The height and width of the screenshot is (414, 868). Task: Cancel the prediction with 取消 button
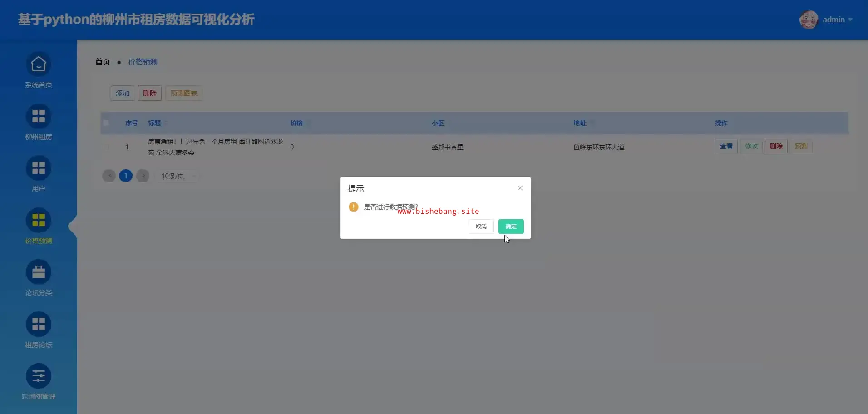pos(481,227)
